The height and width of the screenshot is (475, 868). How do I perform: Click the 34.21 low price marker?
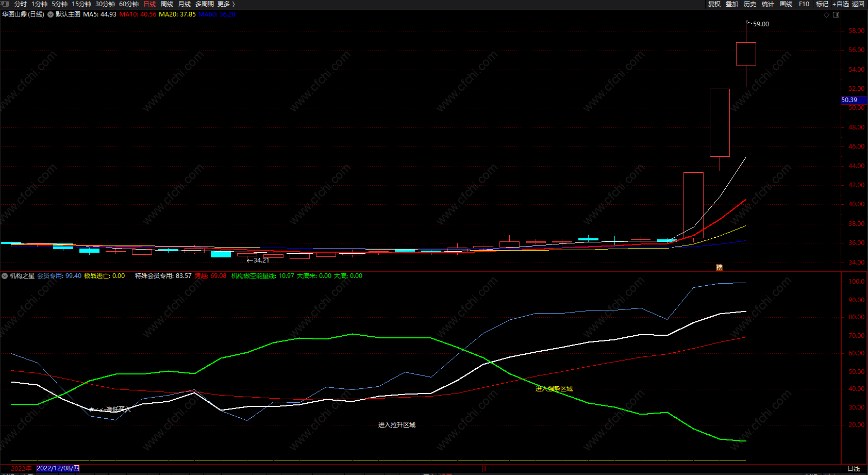pyautogui.click(x=261, y=260)
